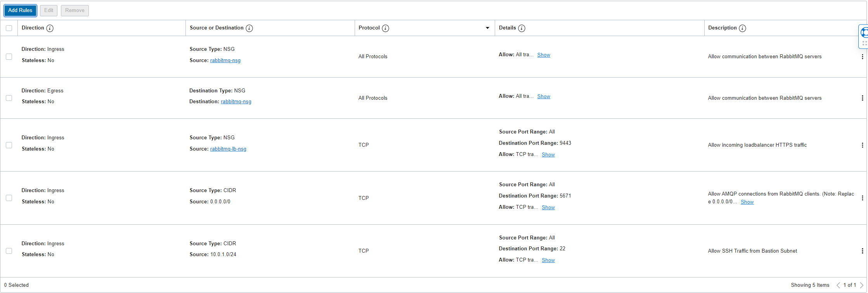Select the Egress rabbitmq-nsg rule checkbox

9,98
